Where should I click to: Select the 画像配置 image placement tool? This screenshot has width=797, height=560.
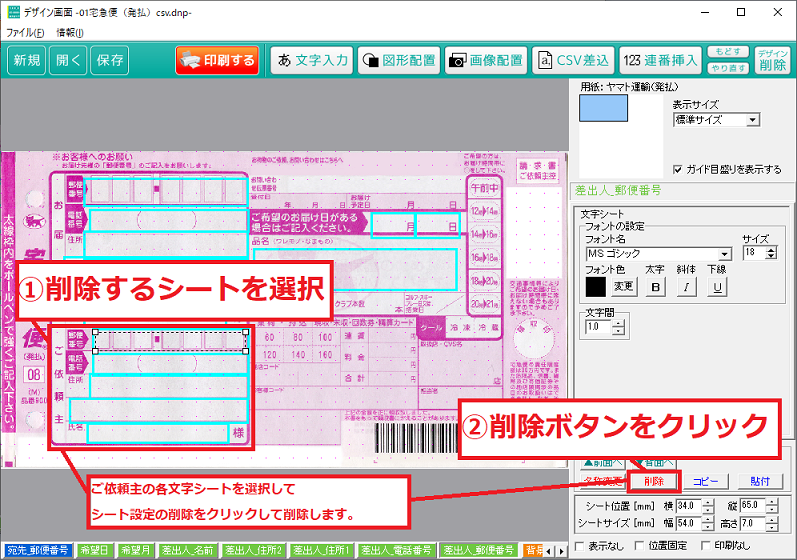tap(486, 60)
